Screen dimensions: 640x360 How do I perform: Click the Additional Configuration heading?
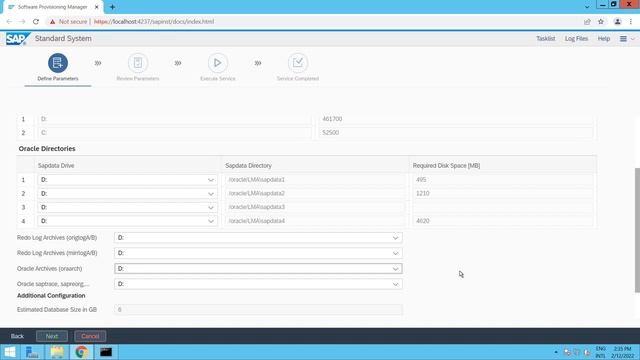(51, 296)
